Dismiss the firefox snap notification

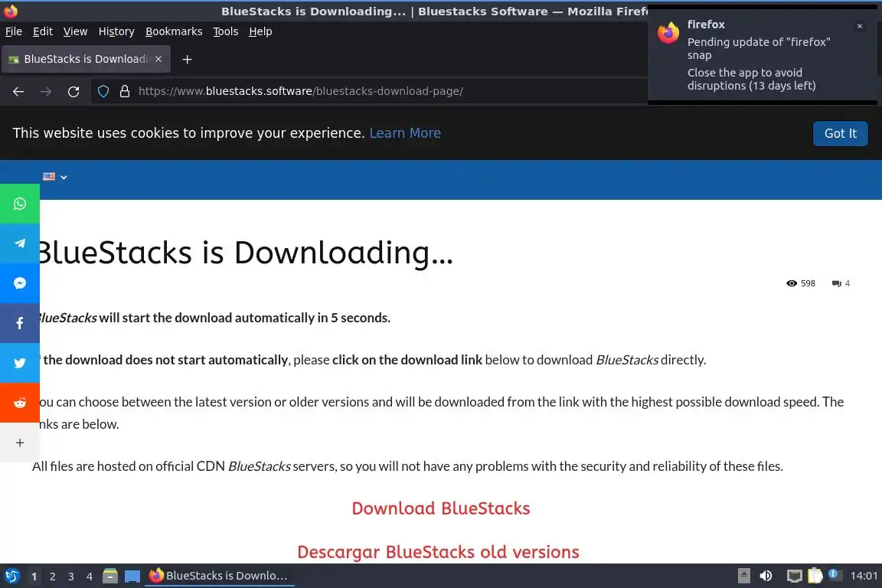pos(860,26)
